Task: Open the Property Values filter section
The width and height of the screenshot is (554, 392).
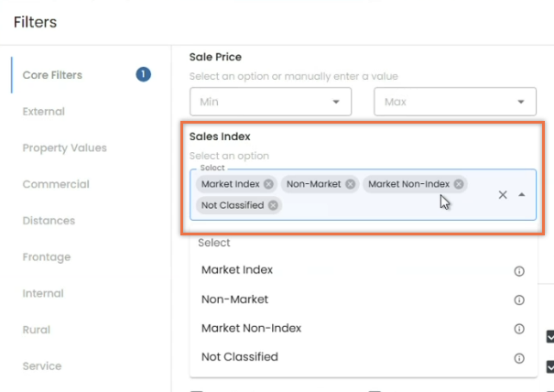Action: point(65,147)
